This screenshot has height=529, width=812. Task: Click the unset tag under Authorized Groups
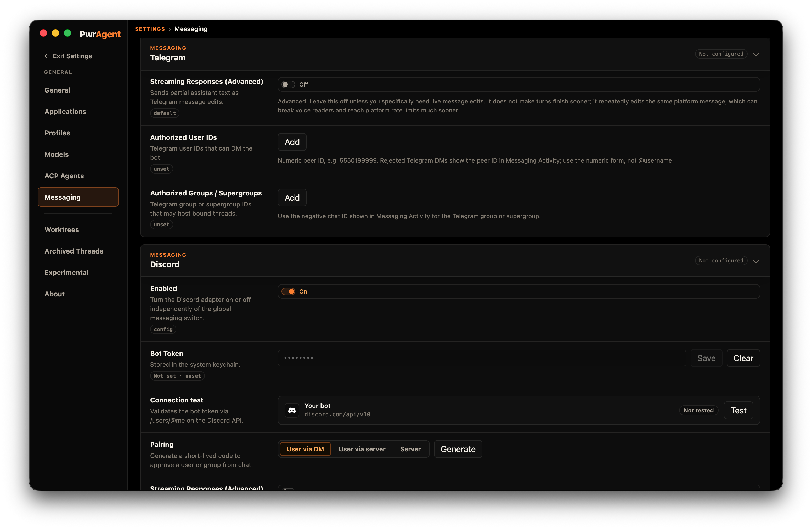(x=161, y=225)
